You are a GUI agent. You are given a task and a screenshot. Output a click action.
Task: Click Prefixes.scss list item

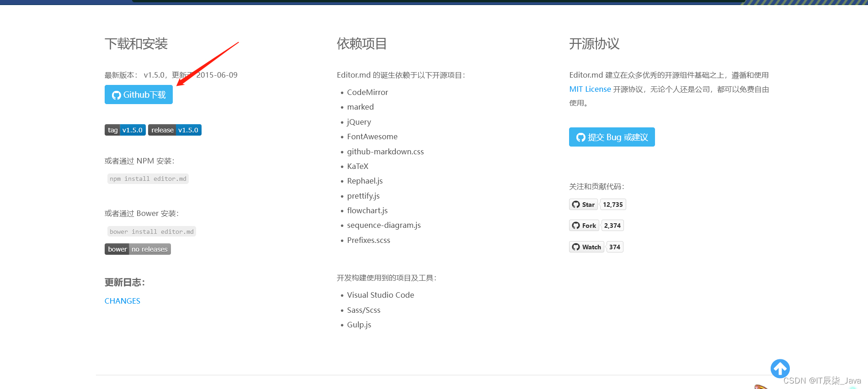(368, 240)
